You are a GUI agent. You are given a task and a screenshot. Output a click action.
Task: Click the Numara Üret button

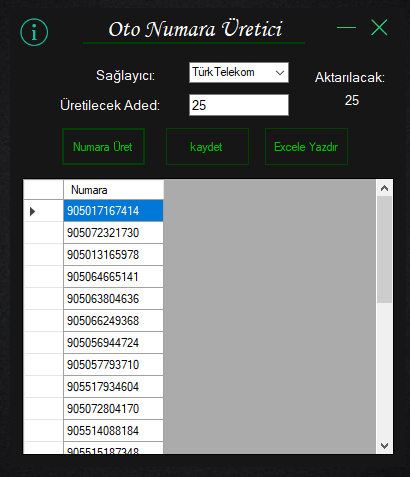[x=103, y=147]
